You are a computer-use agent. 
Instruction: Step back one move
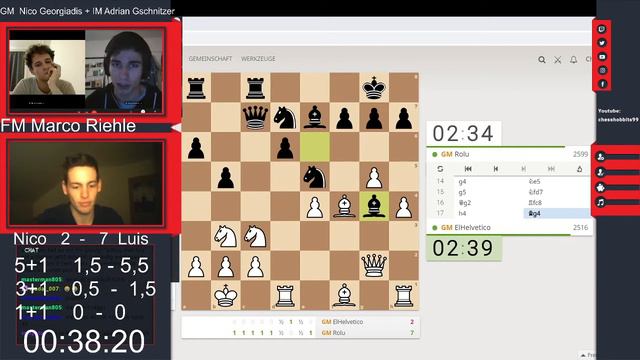pyautogui.click(x=496, y=169)
